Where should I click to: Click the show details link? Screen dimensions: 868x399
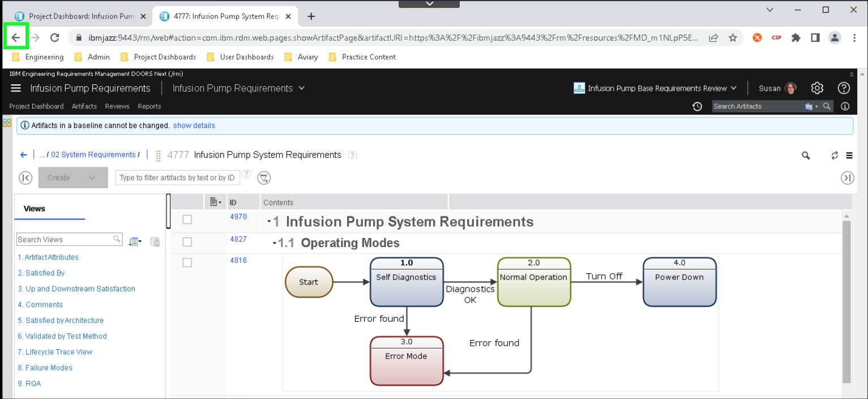(194, 126)
